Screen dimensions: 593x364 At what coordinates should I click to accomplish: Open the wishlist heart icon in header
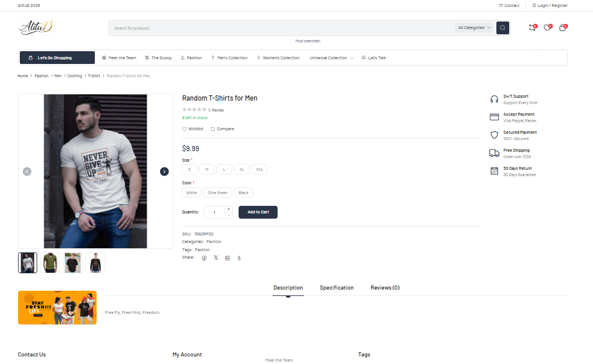pyautogui.click(x=548, y=27)
